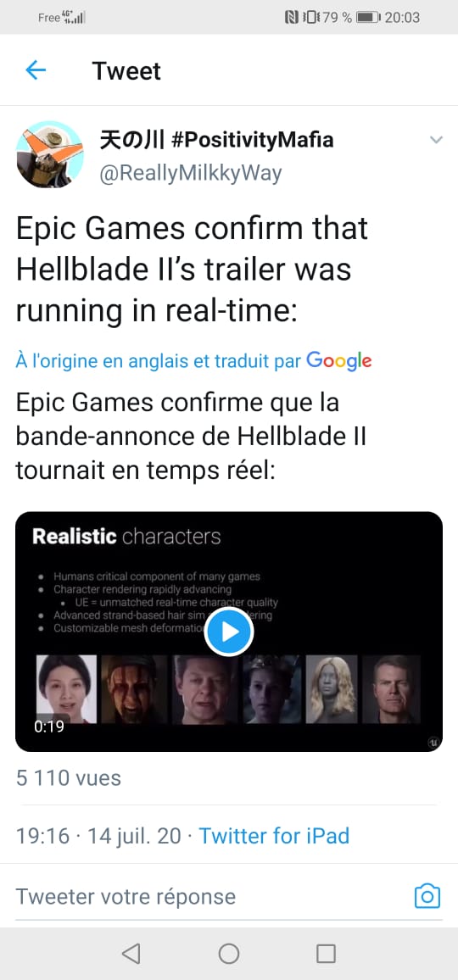458x980 pixels.
Task: Open the author's profile avatar
Action: click(49, 154)
